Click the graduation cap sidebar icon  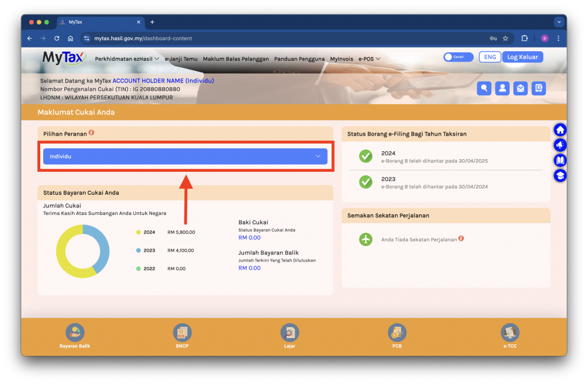point(560,176)
